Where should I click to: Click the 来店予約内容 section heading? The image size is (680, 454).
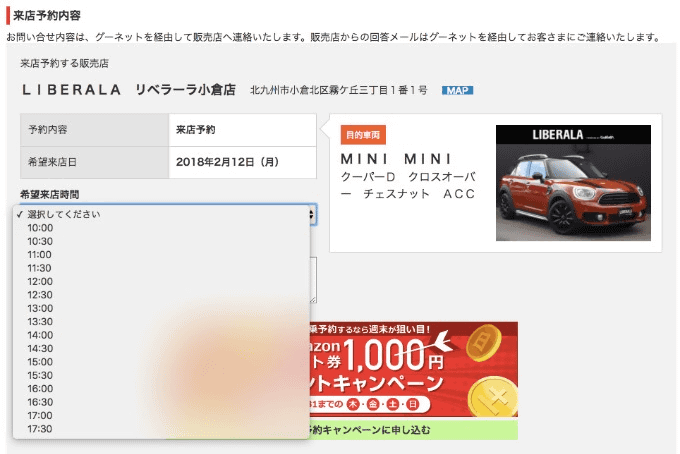pos(47,16)
